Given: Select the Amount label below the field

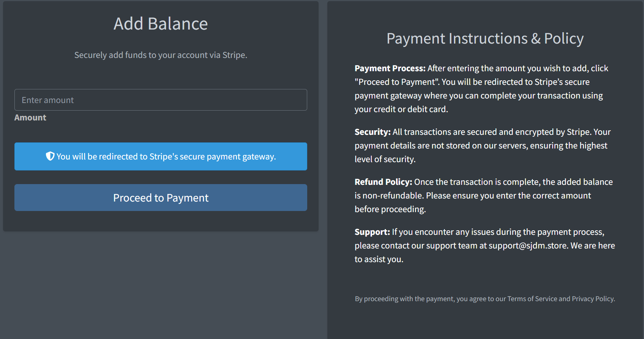Looking at the screenshot, I should tap(30, 117).
